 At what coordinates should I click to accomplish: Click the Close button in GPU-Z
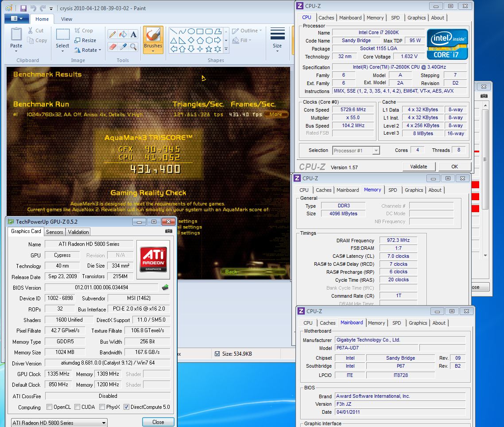(158, 422)
